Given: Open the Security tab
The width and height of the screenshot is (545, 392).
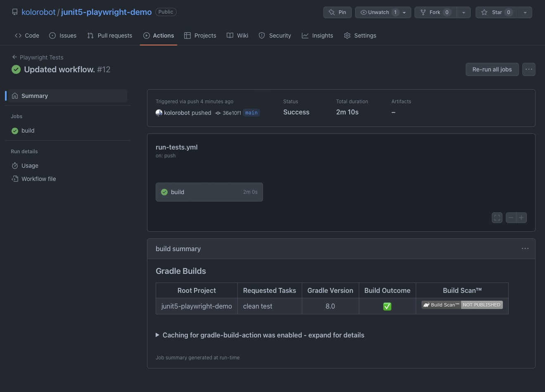Looking at the screenshot, I should click(x=275, y=36).
